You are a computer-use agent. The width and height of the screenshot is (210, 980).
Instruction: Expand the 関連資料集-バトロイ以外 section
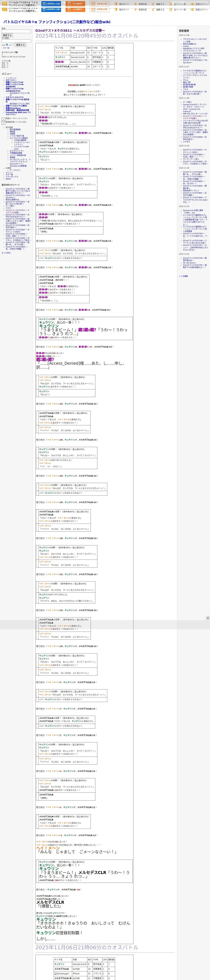[3, 122]
